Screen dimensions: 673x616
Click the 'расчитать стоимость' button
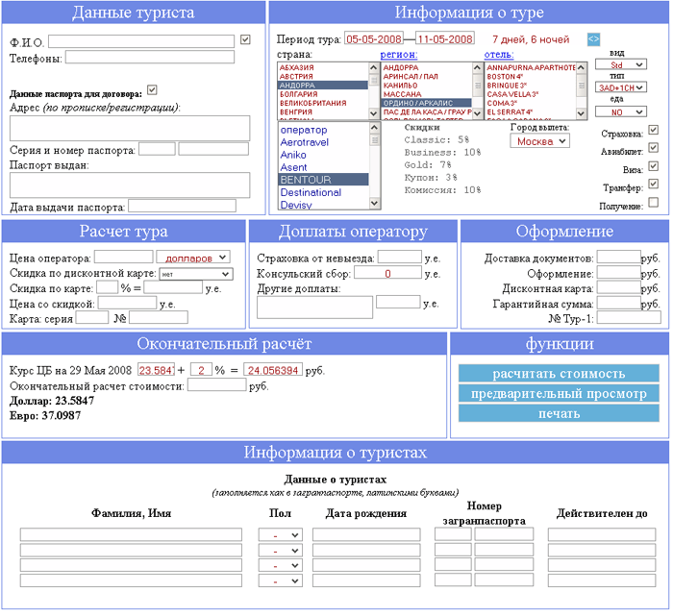tap(559, 374)
